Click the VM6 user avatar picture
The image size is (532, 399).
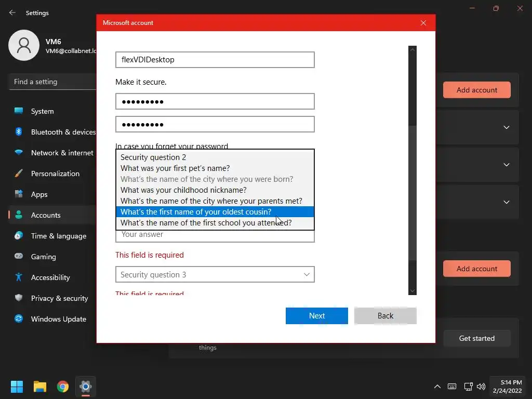[x=24, y=45]
